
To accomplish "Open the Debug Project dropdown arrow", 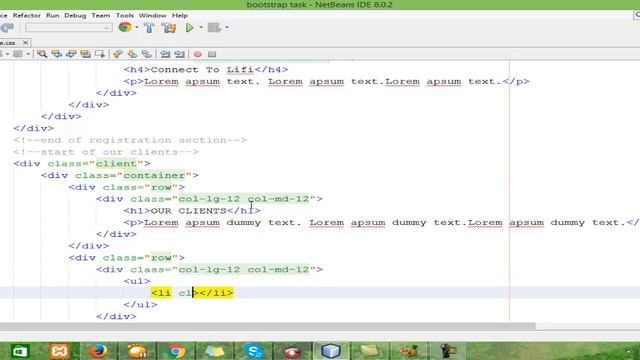I will 227,27.
